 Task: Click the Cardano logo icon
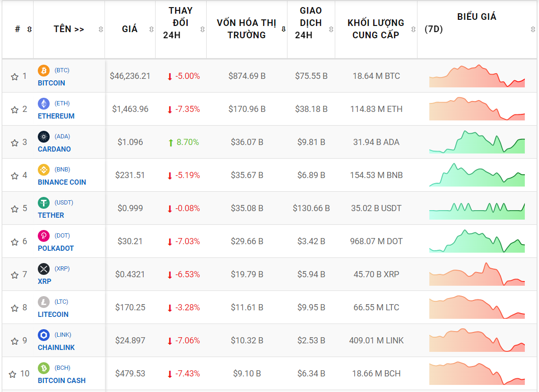(x=43, y=136)
